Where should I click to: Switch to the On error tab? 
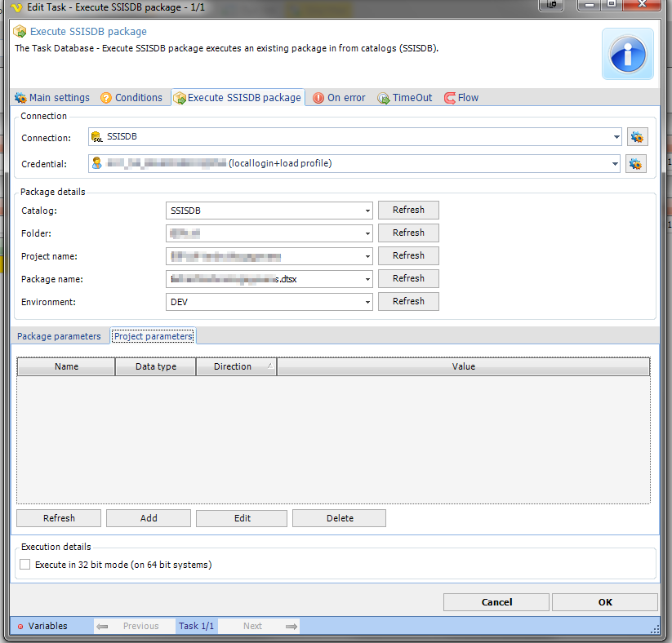[x=339, y=98]
